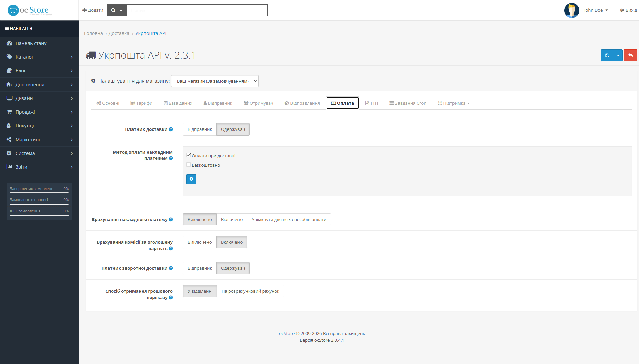Open the Завдання Cron tab
639x364 pixels.
point(408,103)
